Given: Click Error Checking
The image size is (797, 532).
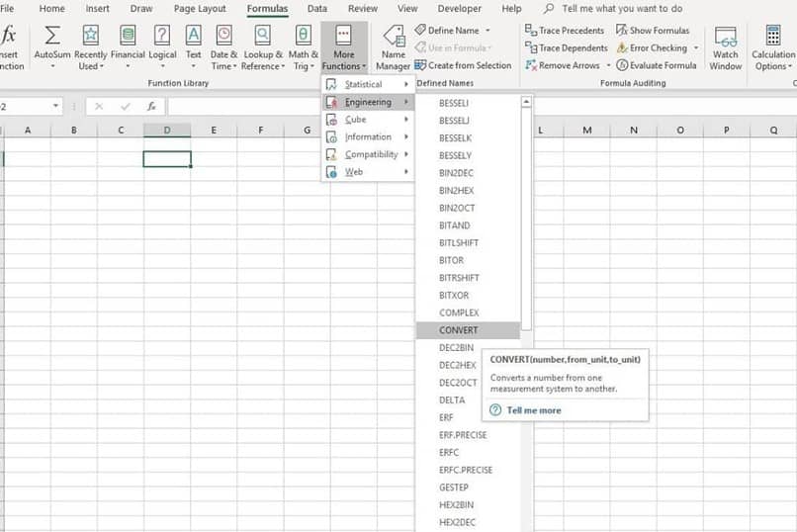Looking at the screenshot, I should 652,47.
